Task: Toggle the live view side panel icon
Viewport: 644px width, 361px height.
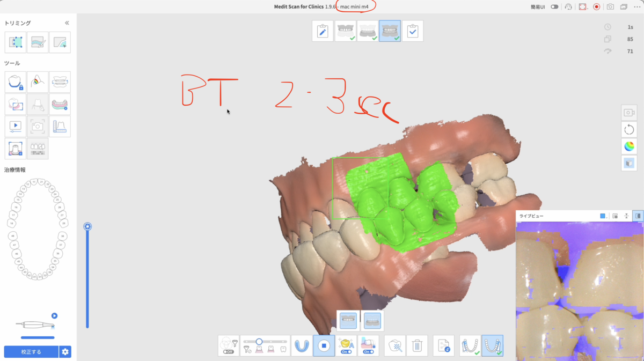Action: pos(638,216)
